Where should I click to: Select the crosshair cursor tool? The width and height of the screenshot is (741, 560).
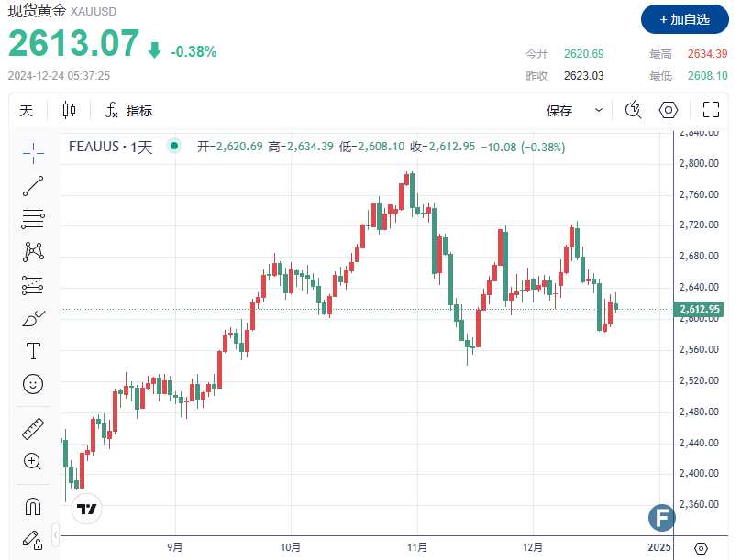pos(33,153)
